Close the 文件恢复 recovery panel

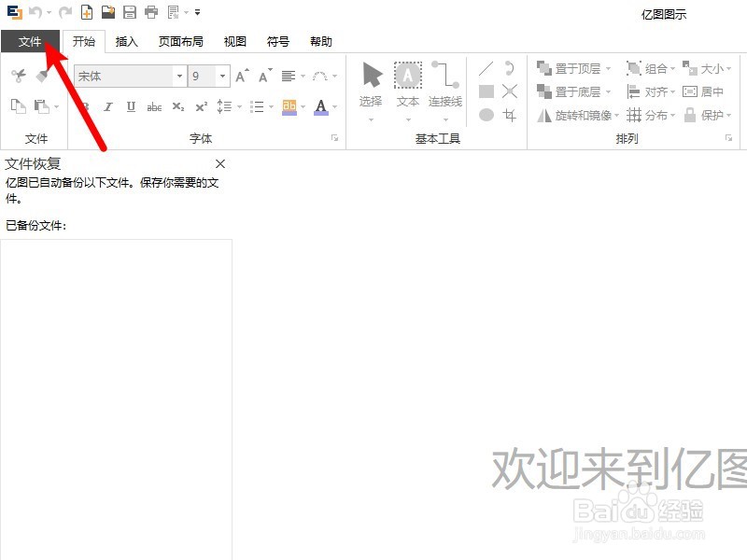point(220,164)
